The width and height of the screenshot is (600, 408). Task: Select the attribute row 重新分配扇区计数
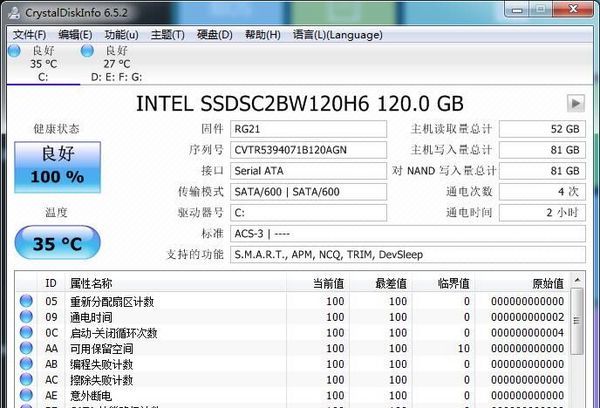coord(292,301)
